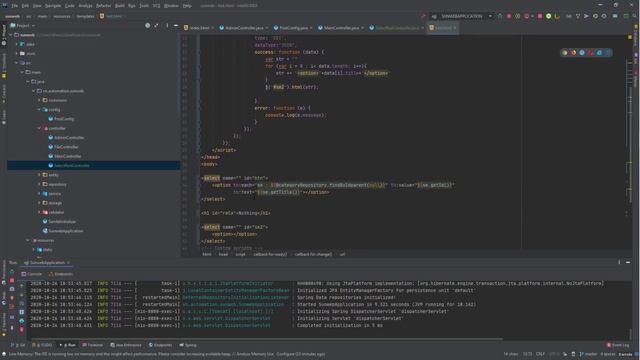
Task: Stop the running application in the top toolbar
Action: (540, 16)
